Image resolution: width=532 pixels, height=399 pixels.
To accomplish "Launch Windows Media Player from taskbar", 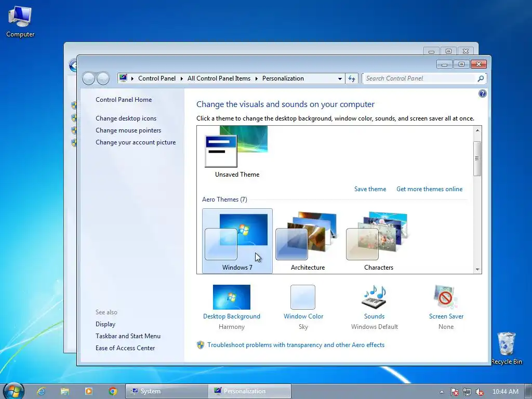I will tap(88, 391).
